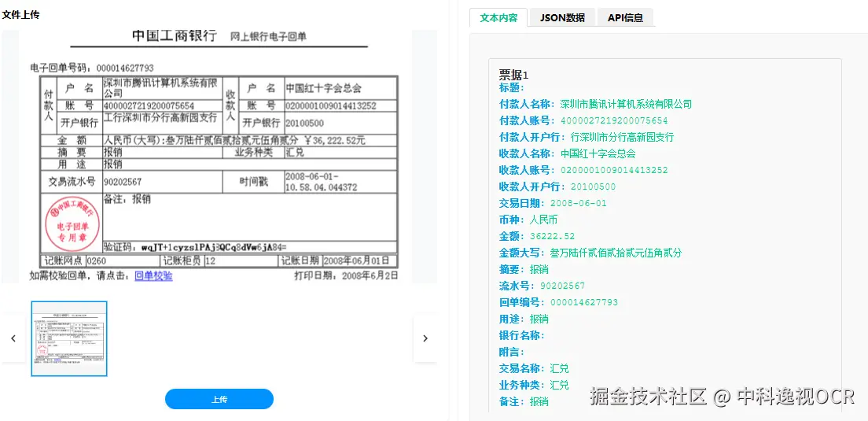Viewport: 868px width, 421px height.
Task: Switch to the 文本内容 tab
Action: [498, 17]
